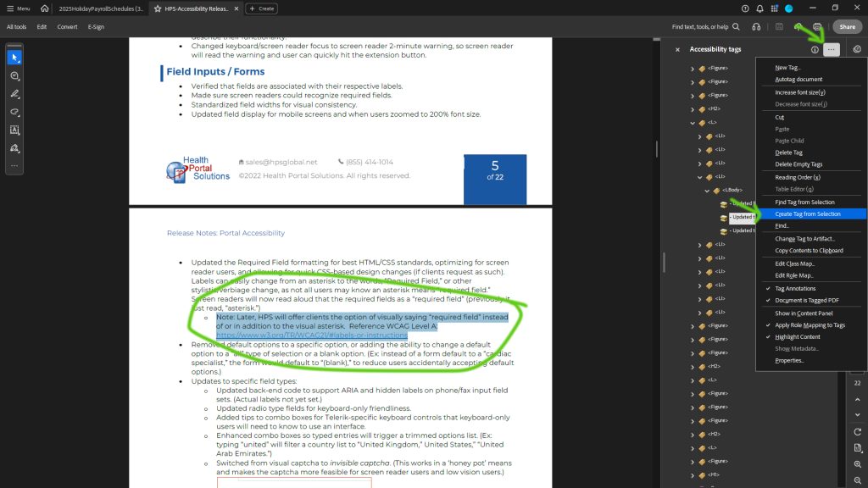Open the Sign/stamp tool
The height and width of the screenshot is (488, 868).
tap(14, 148)
